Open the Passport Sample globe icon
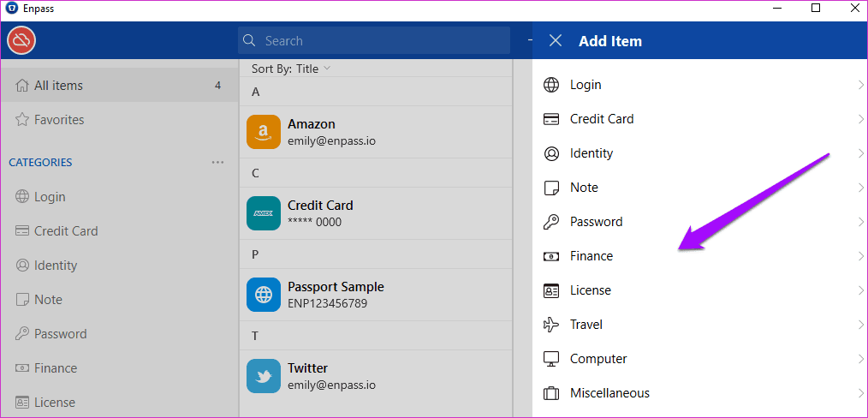The width and height of the screenshot is (868, 418). coord(264,295)
